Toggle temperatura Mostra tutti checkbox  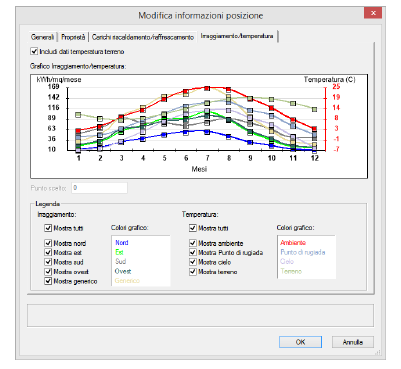coord(193,228)
